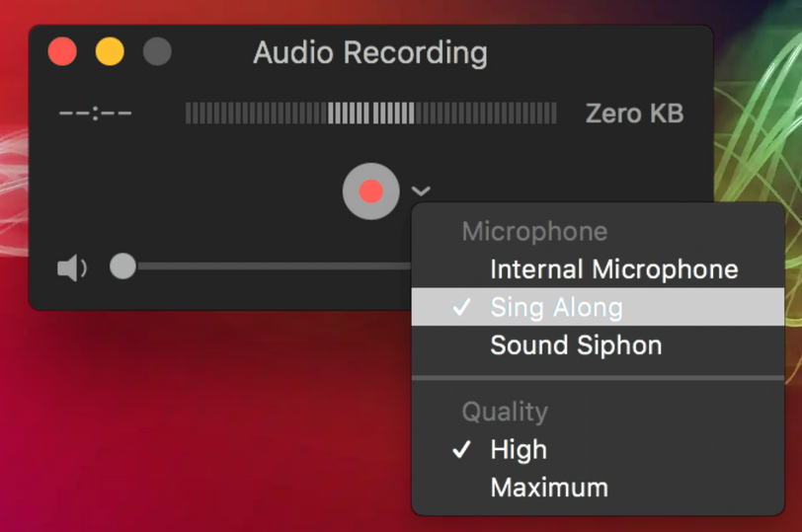Click the elapsed time display
Screen dimensions: 802x532
(96, 113)
